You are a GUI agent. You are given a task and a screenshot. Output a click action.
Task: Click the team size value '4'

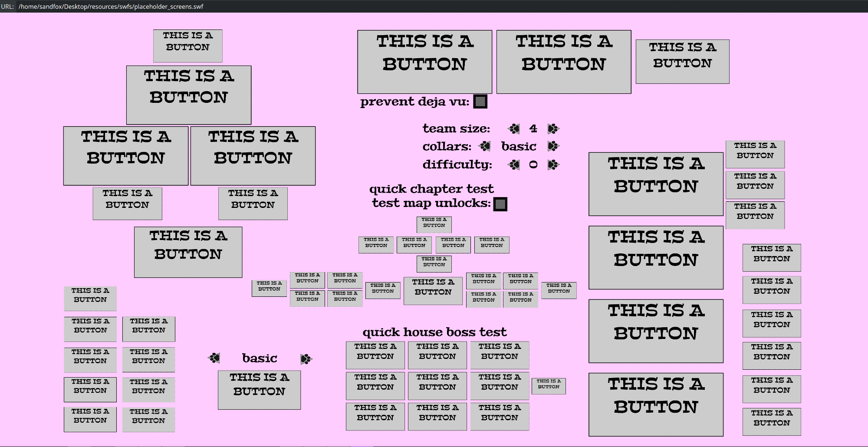pyautogui.click(x=533, y=129)
